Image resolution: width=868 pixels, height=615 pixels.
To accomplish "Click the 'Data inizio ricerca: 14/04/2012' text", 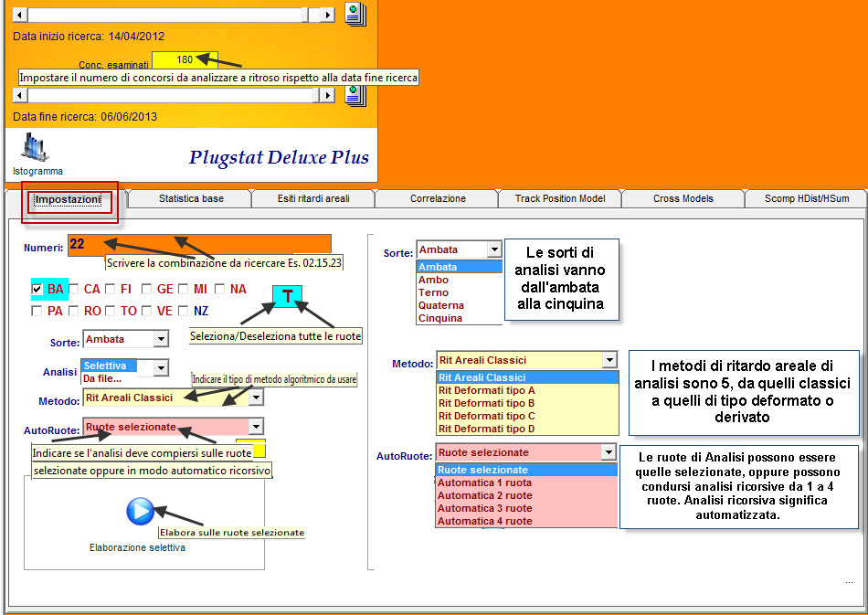I will coord(89,37).
